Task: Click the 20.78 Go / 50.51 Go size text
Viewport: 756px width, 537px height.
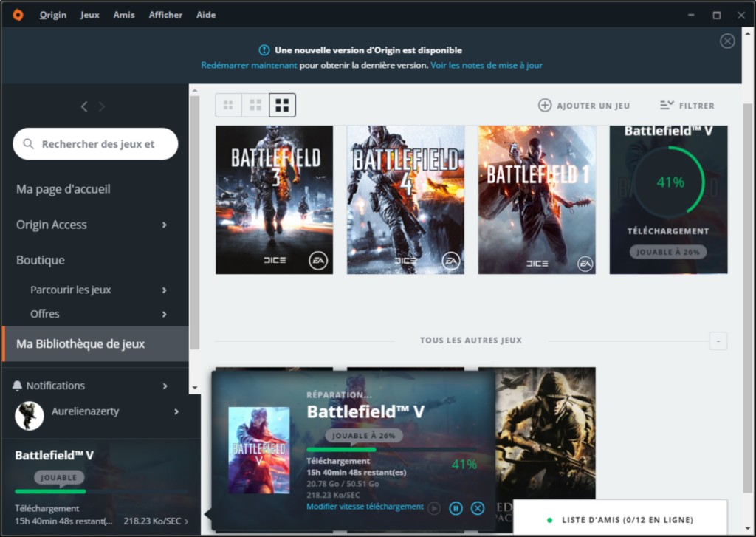Action: [x=343, y=483]
